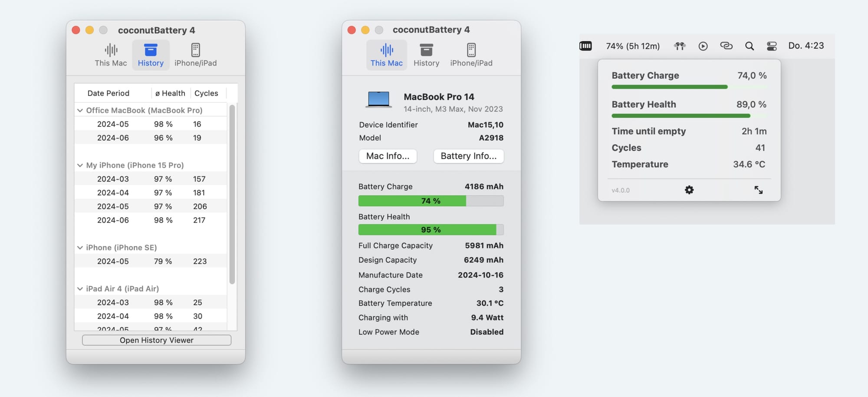This screenshot has width=868, height=397.
Task: Click AirPods icon in menu bar
Action: pyautogui.click(x=680, y=46)
